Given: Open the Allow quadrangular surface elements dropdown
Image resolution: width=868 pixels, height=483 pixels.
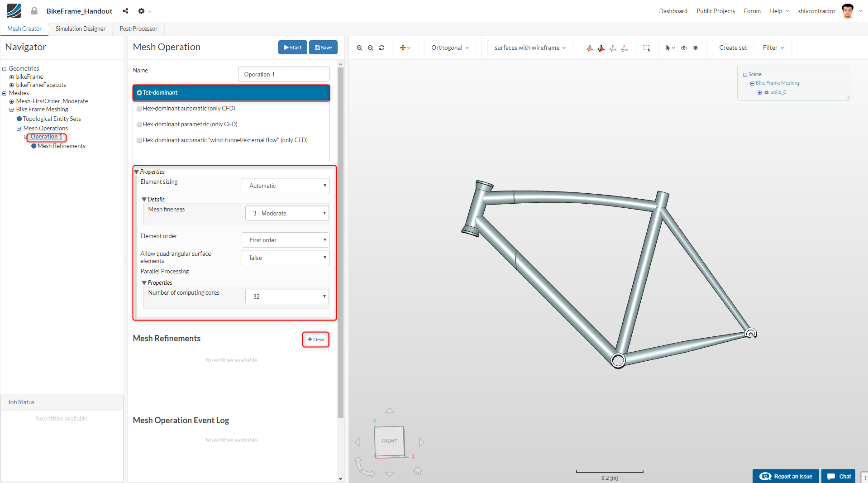Looking at the screenshot, I should pyautogui.click(x=286, y=258).
